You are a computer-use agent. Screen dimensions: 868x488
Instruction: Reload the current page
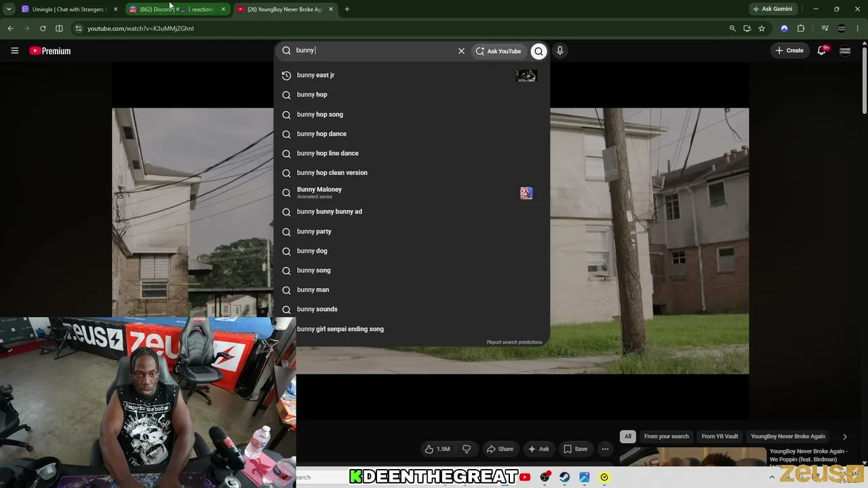coord(43,28)
